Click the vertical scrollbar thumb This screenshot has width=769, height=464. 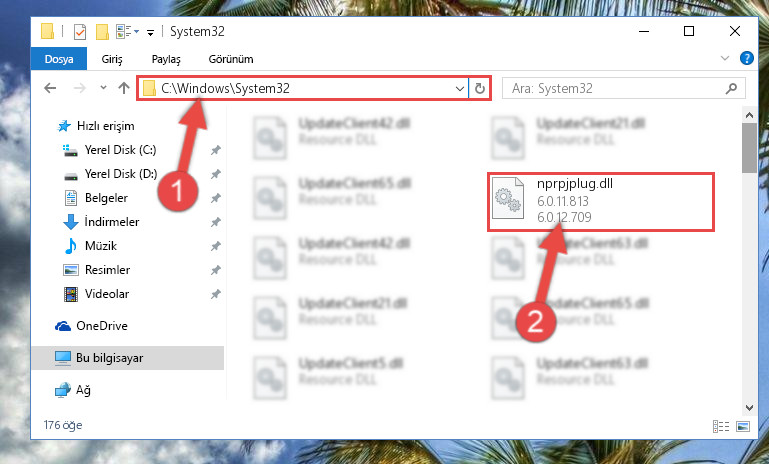[x=749, y=148]
